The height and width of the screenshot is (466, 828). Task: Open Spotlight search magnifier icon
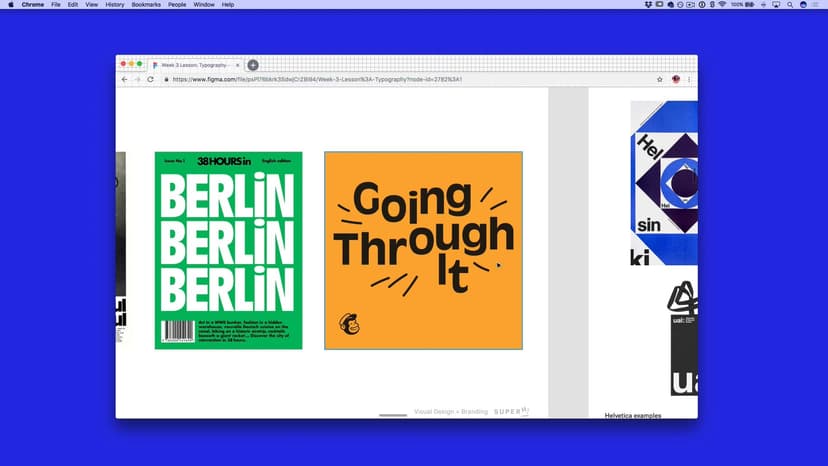click(x=790, y=5)
